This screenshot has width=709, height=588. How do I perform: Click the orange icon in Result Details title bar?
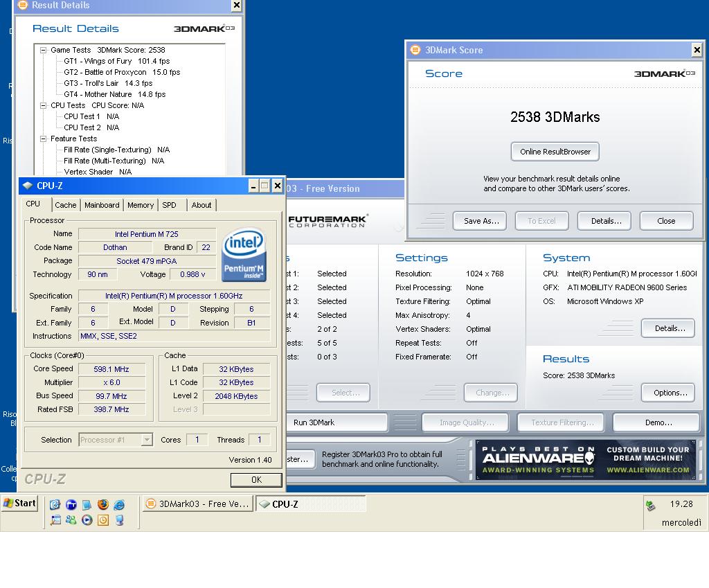22,5
